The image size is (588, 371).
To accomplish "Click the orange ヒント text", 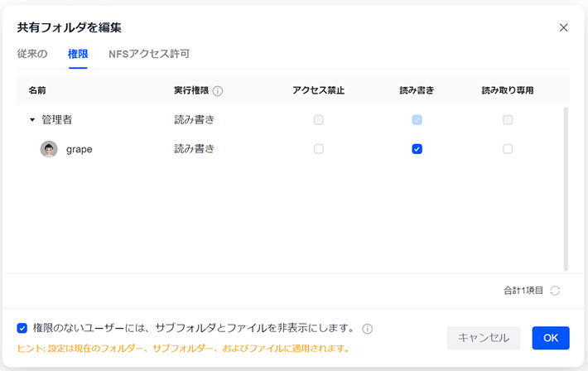I will coord(183,349).
